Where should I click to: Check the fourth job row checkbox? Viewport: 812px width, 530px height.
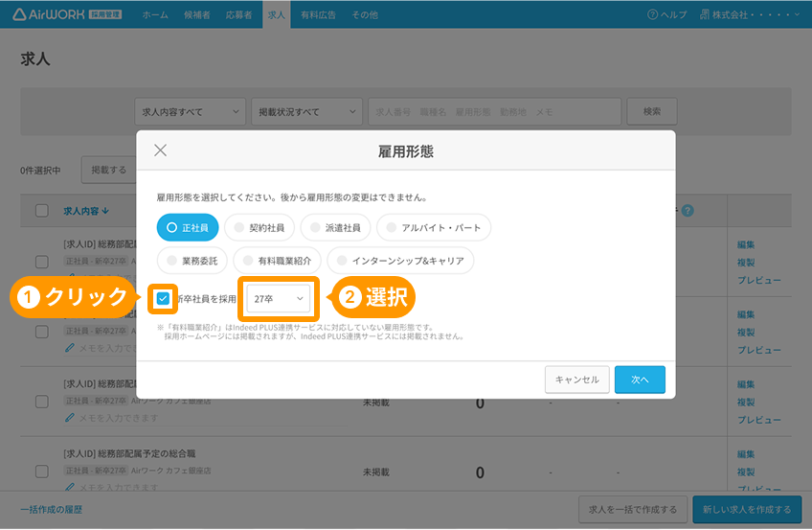(x=42, y=472)
